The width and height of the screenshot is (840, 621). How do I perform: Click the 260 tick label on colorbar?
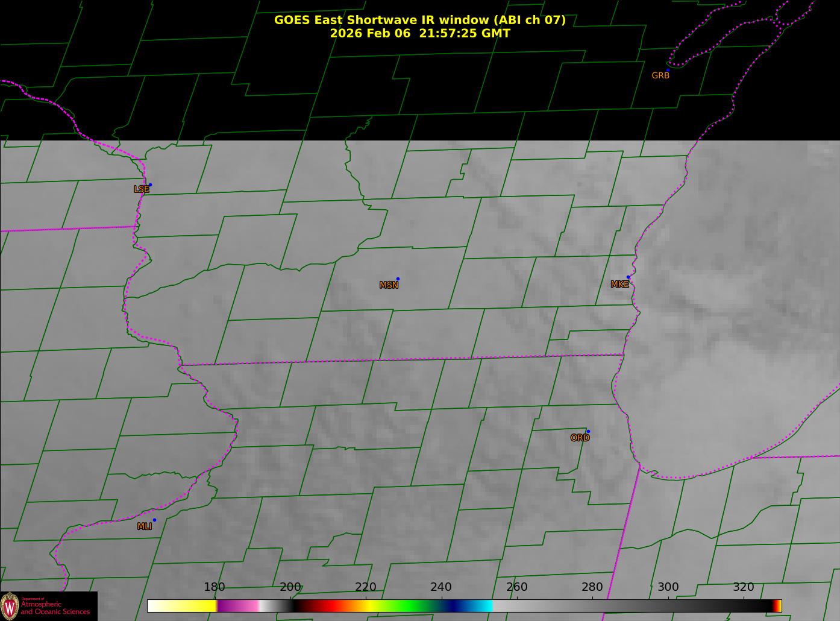(x=516, y=587)
